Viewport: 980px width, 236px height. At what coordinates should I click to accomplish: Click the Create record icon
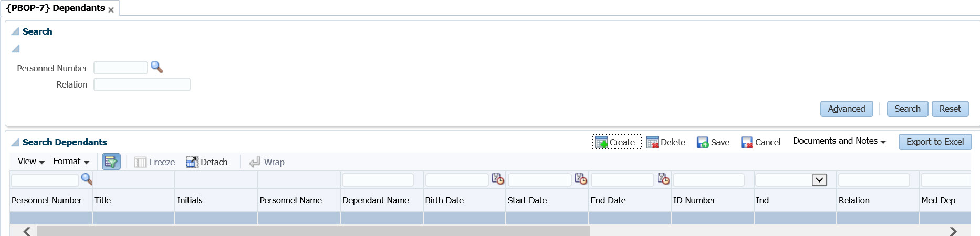point(601,142)
